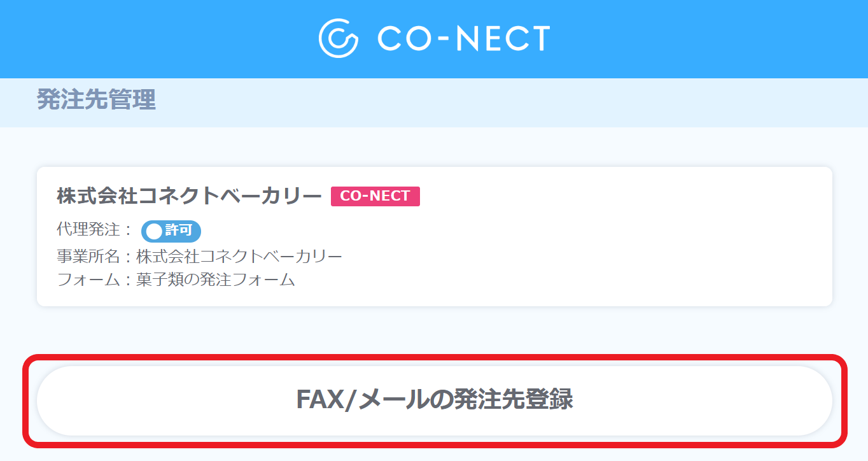
Task: Click the light blue 発注先管理 title bar
Action: (509, 102)
